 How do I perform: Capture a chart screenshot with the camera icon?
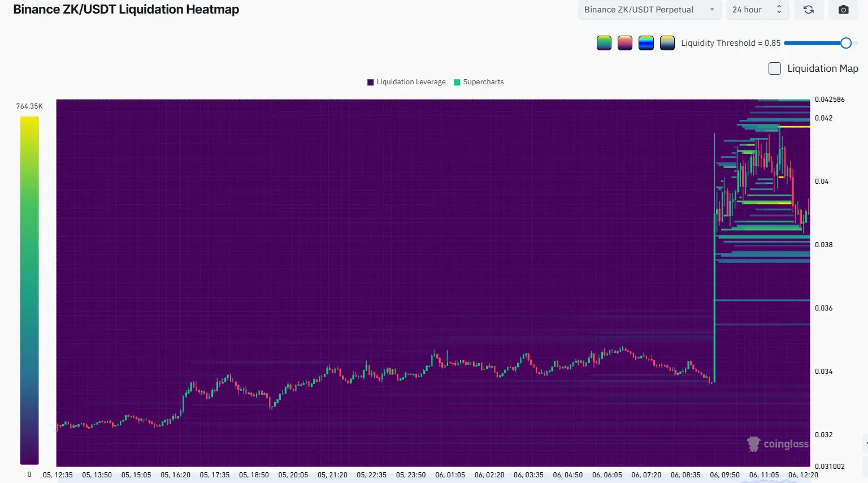click(x=843, y=10)
